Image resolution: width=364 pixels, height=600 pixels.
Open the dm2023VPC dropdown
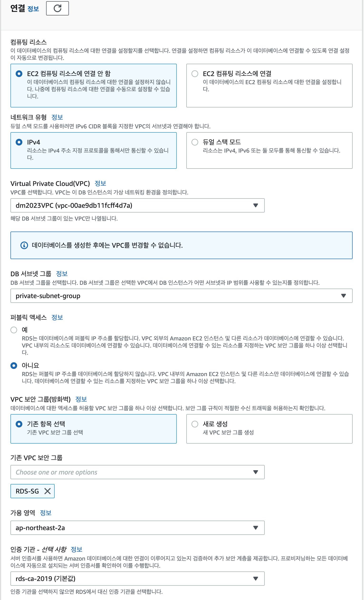coord(138,206)
